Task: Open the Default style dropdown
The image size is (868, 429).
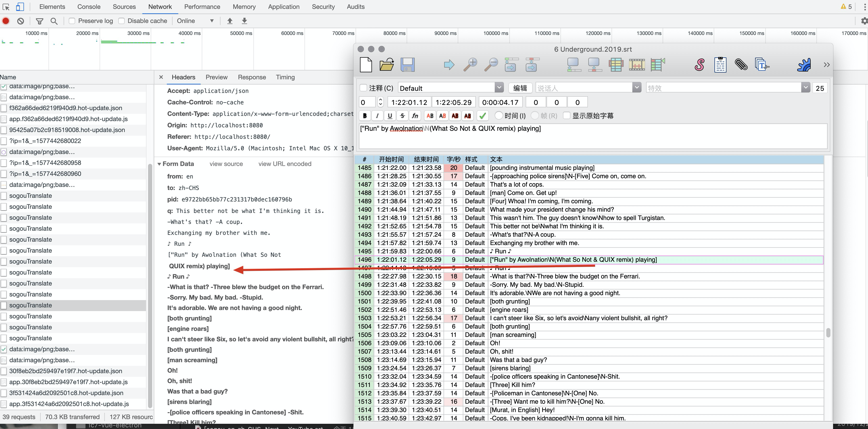Action: [x=499, y=88]
